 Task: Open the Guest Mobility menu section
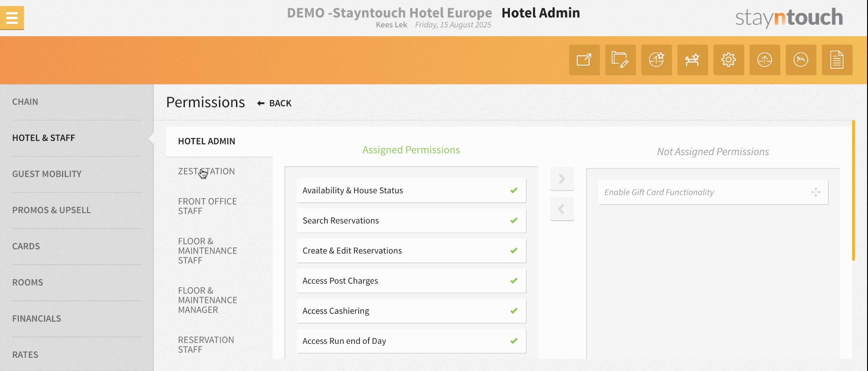click(x=47, y=174)
